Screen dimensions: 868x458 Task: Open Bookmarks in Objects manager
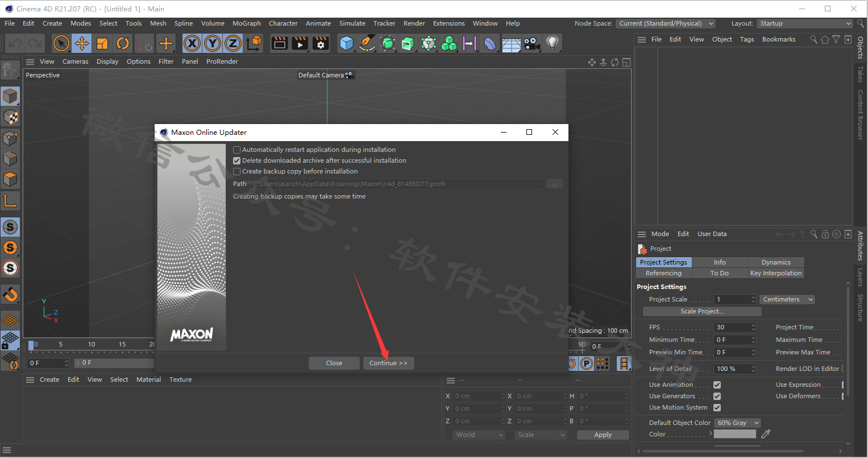pyautogui.click(x=779, y=39)
